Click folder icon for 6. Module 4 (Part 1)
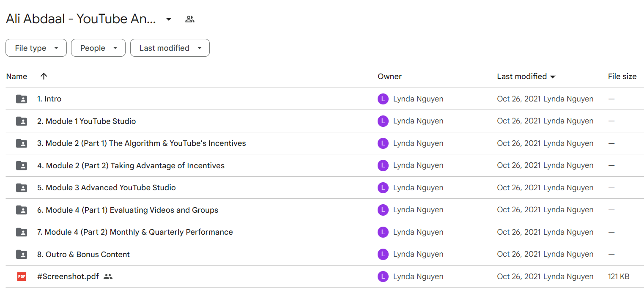The height and width of the screenshot is (296, 644). [x=22, y=210]
